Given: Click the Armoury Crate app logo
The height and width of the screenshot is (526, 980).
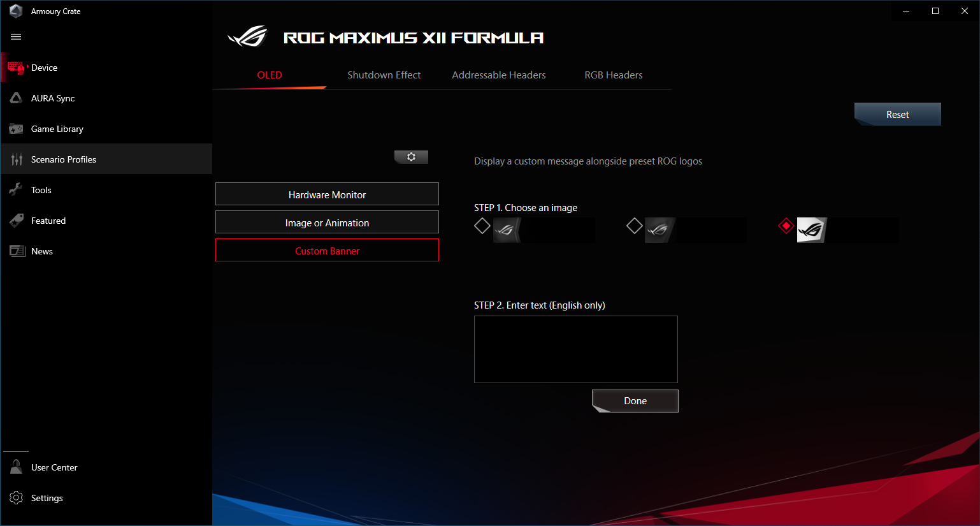Looking at the screenshot, I should point(16,11).
